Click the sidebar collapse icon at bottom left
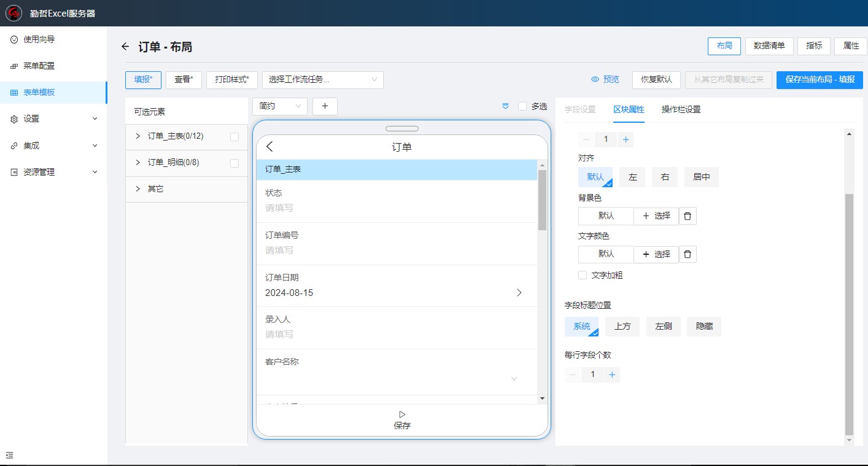This screenshot has width=868, height=466. coord(9,456)
